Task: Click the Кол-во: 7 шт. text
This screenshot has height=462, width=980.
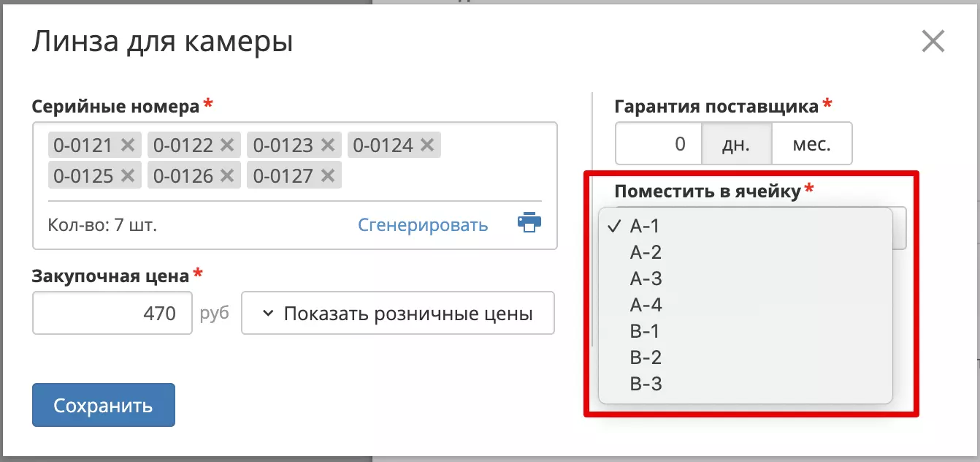Action: [x=102, y=225]
